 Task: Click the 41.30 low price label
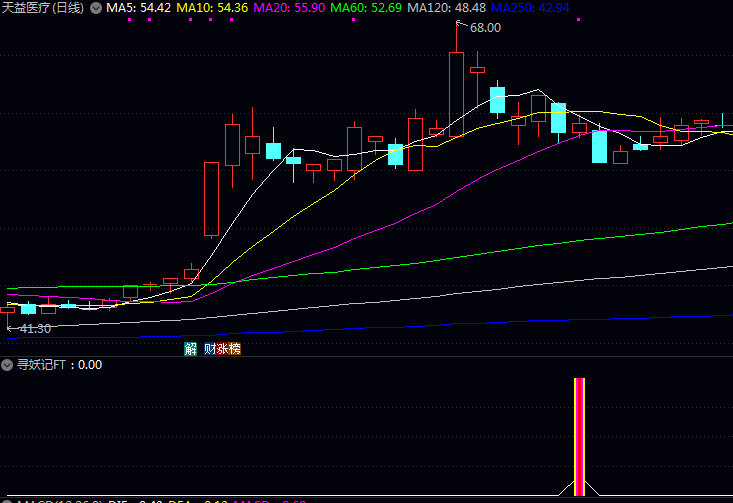click(35, 329)
